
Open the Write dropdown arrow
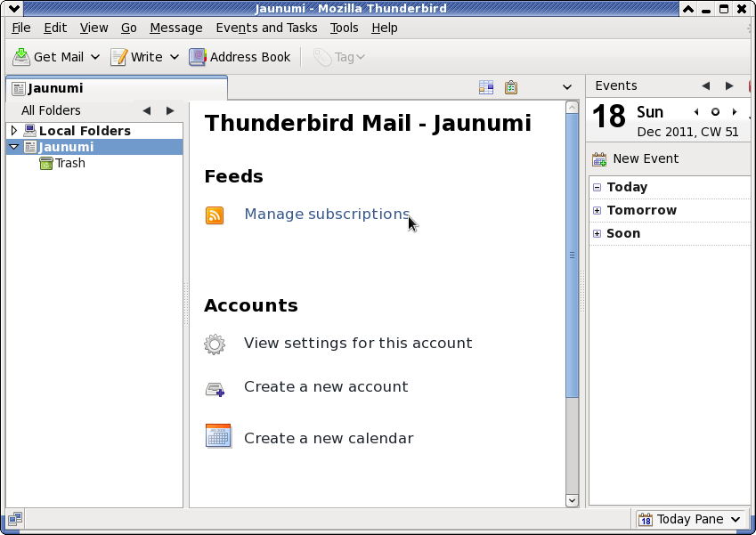[x=174, y=57]
